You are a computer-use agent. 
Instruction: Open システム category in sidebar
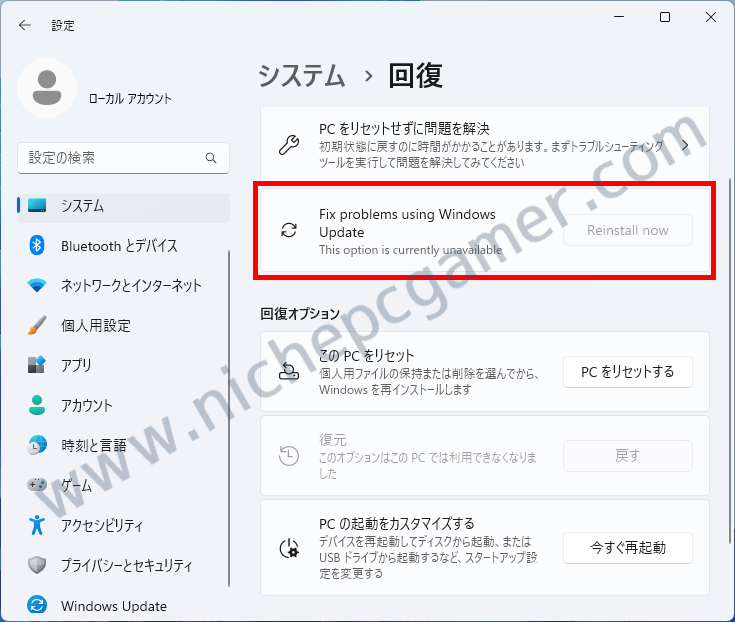pos(124,206)
